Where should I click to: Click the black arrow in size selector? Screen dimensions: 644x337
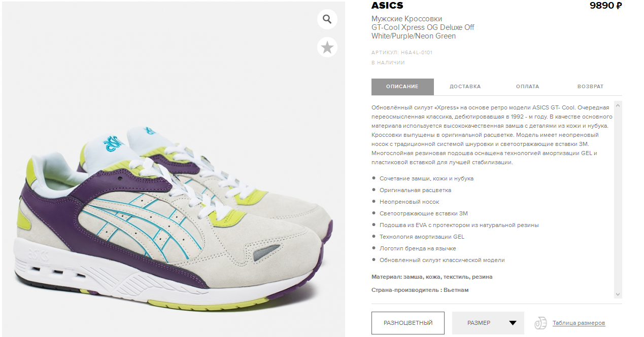coord(513,323)
